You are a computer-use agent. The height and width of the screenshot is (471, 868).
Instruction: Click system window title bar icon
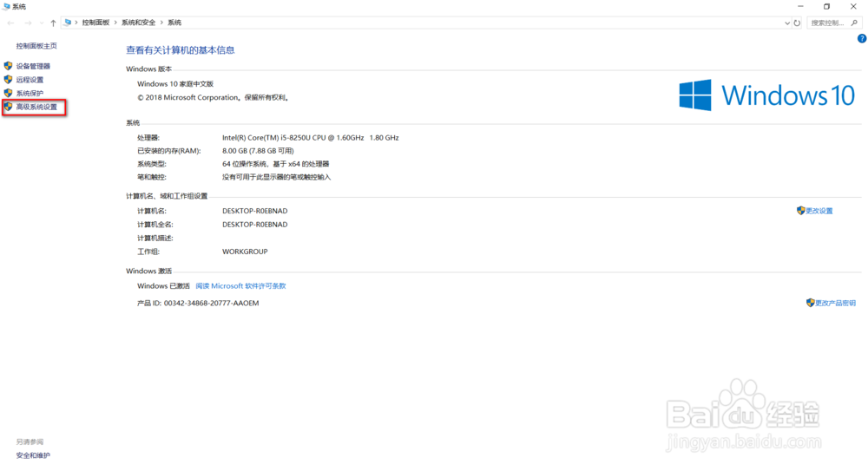point(5,7)
